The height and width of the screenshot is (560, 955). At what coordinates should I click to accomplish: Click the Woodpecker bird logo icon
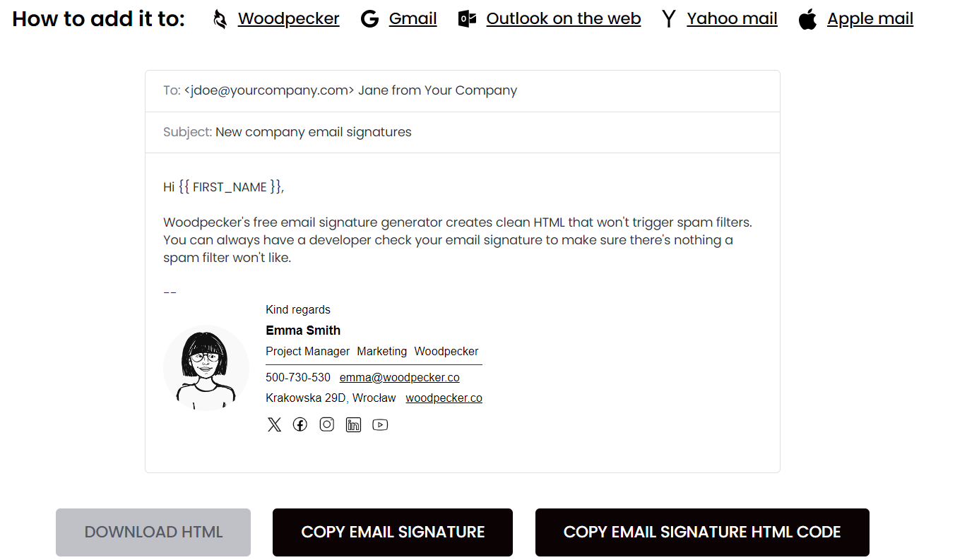tap(220, 19)
